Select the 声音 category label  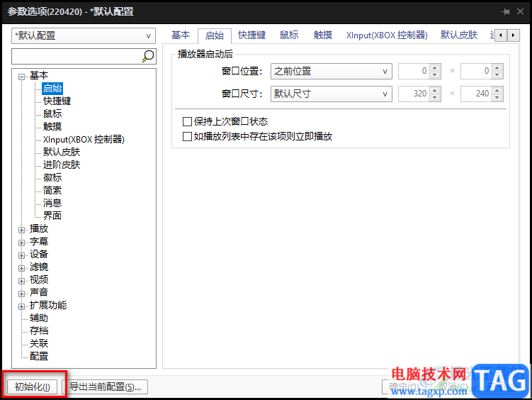point(39,292)
